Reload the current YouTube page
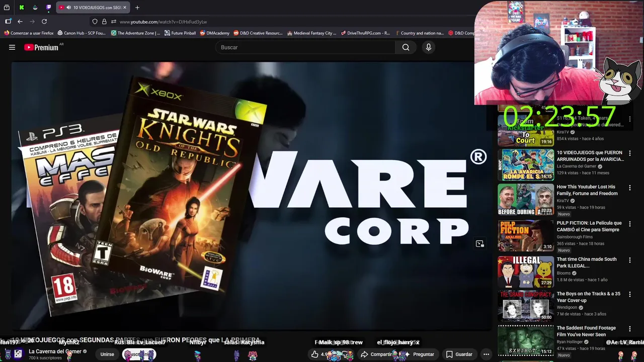Screen dimensions: 644x362 click(x=44, y=22)
